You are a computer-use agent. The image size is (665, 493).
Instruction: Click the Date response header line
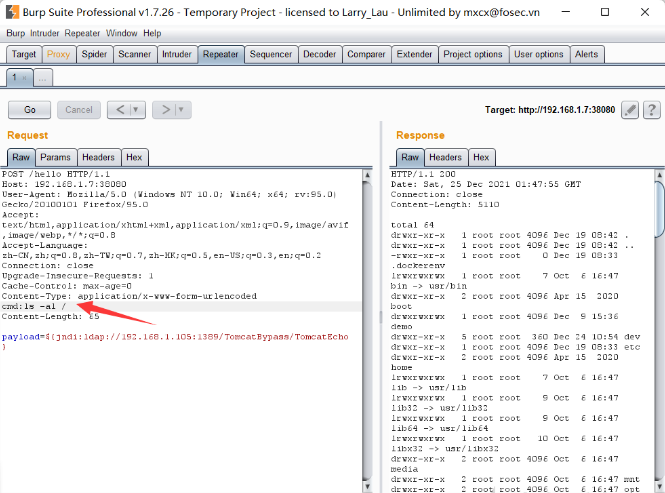(486, 184)
